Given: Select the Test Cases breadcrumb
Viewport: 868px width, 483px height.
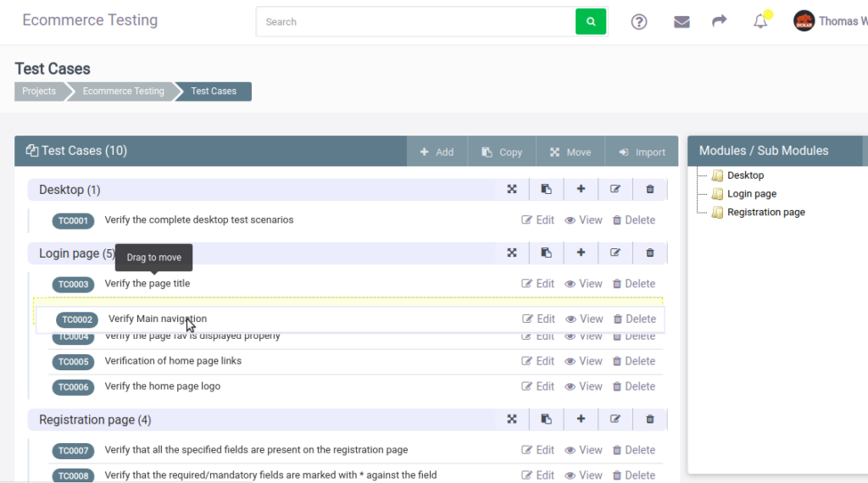Looking at the screenshot, I should 214,92.
